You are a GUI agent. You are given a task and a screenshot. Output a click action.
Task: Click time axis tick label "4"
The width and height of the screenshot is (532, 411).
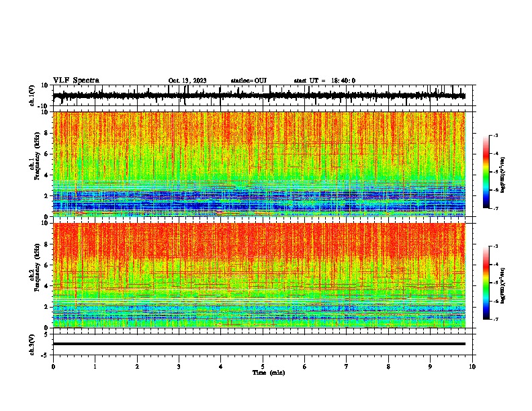(x=221, y=367)
